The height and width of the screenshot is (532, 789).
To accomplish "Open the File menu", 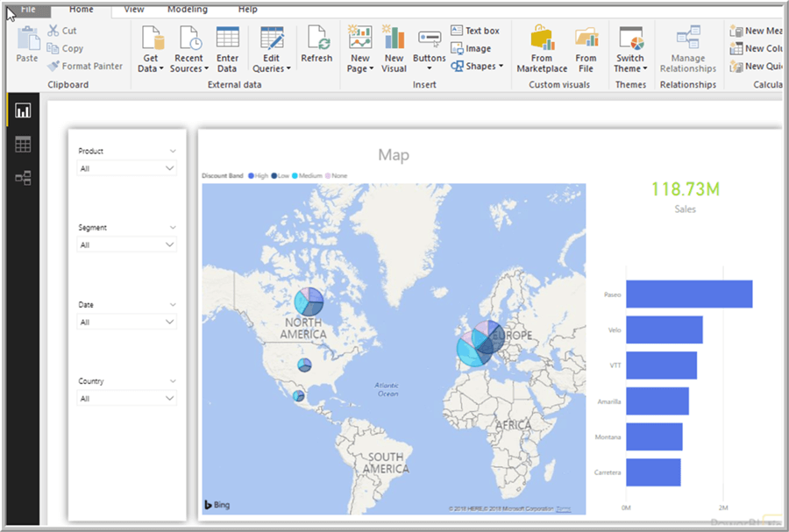I will (x=28, y=10).
